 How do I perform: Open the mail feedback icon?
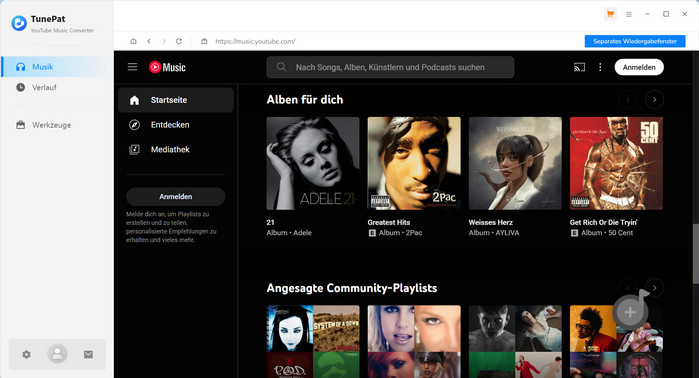(88, 354)
